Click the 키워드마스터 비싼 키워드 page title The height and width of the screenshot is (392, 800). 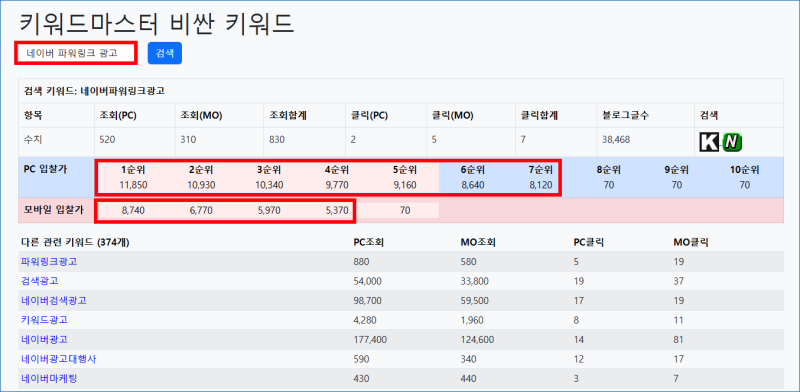pos(157,23)
